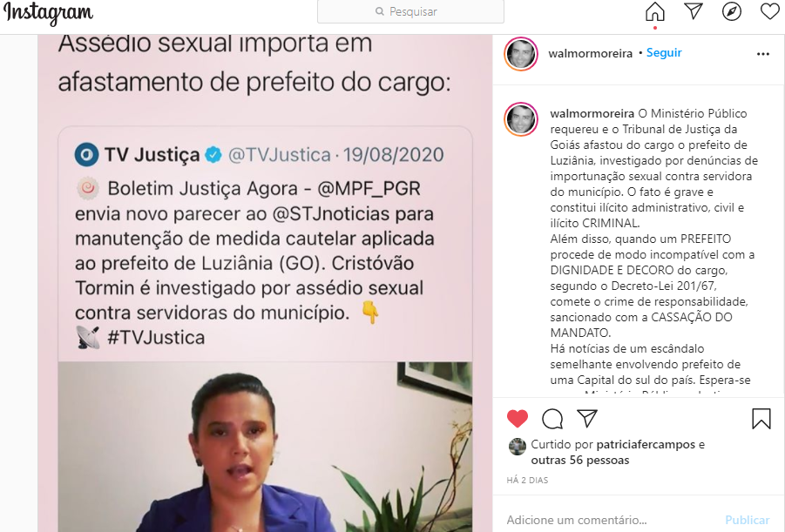Click the Instagram logo
The image size is (785, 532).
pyautogui.click(x=48, y=14)
